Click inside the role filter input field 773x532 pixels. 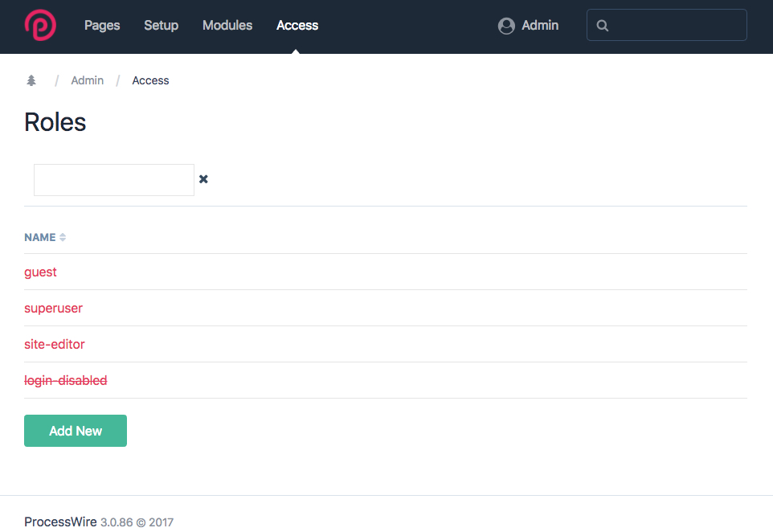tap(112, 179)
